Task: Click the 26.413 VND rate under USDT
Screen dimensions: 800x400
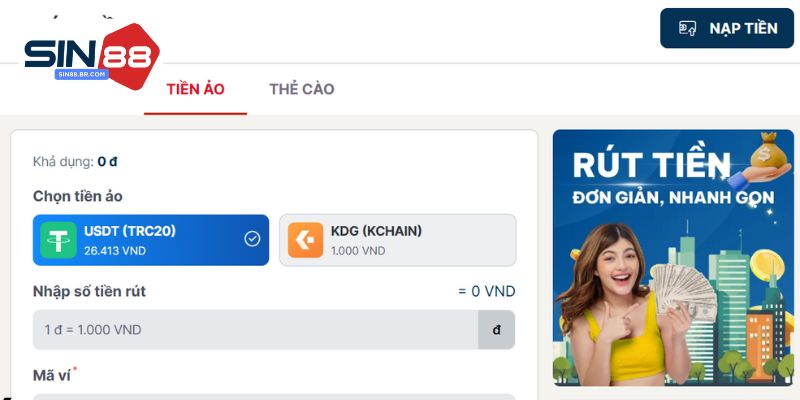Action: tap(115, 251)
